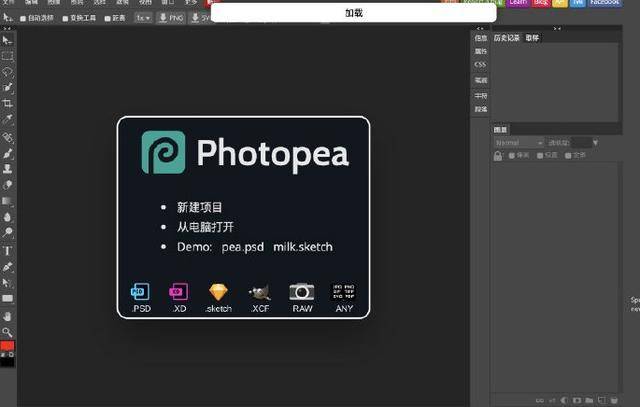Collapse the side panel strip arrows

click(x=480, y=29)
